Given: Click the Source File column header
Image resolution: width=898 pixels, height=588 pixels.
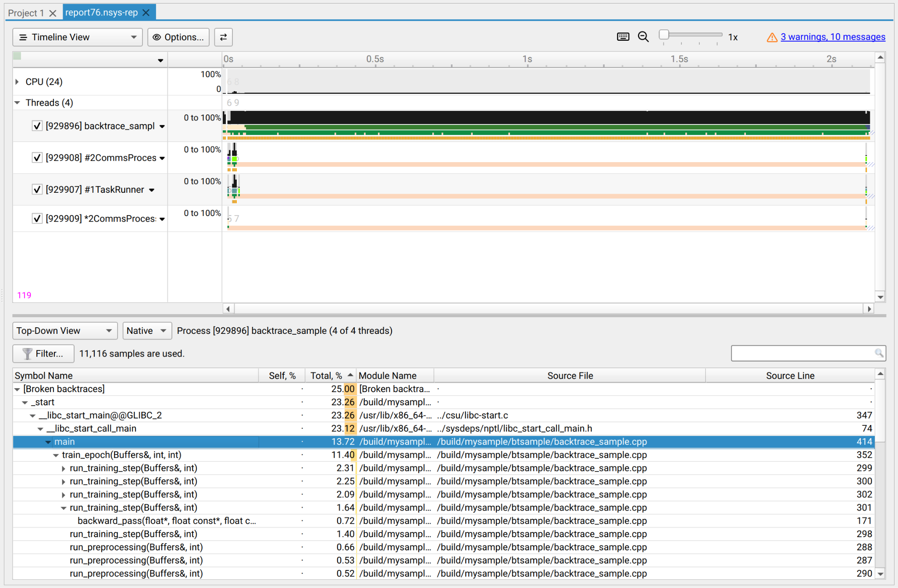Looking at the screenshot, I should click(x=570, y=375).
